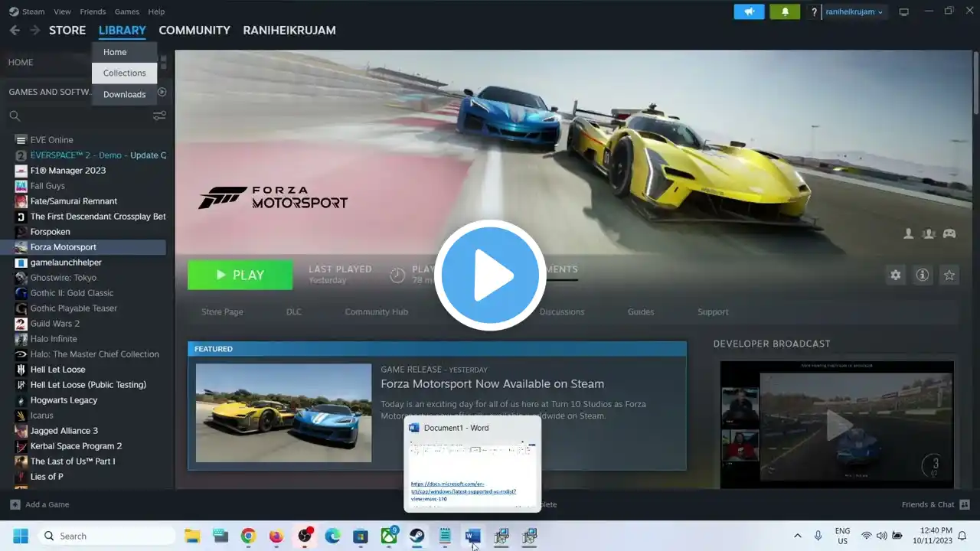The height and width of the screenshot is (551, 980).
Task: Click the question mark help icon
Action: (814, 11)
